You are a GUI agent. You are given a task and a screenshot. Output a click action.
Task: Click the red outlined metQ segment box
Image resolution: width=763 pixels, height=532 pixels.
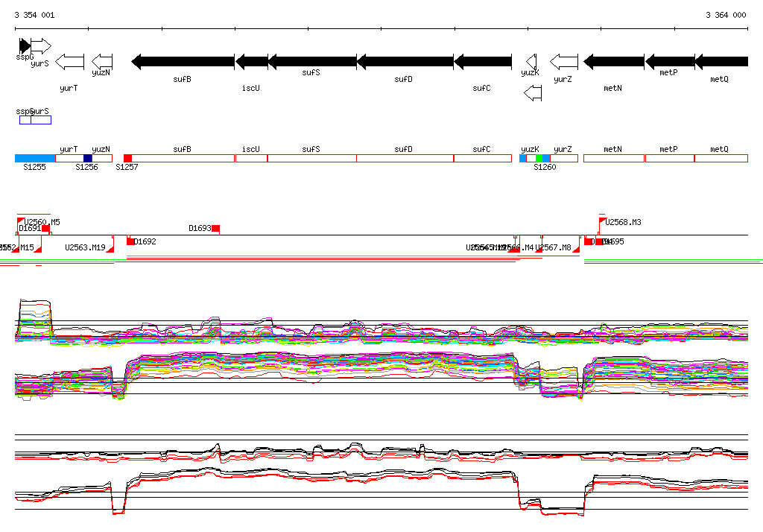click(x=721, y=158)
